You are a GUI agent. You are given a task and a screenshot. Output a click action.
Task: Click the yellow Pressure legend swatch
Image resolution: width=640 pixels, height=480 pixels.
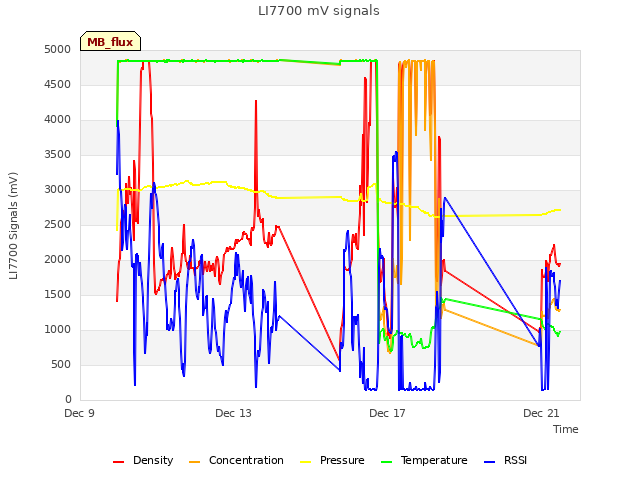(x=306, y=462)
